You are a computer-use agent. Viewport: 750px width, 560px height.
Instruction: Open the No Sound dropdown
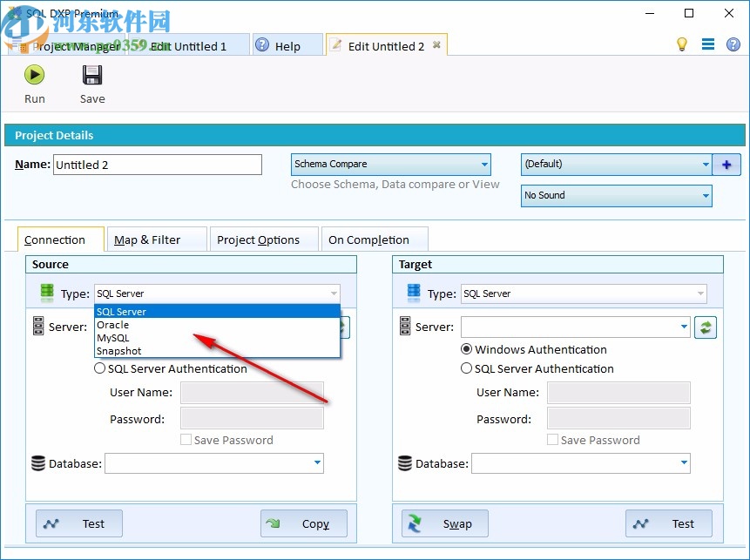[x=707, y=195]
